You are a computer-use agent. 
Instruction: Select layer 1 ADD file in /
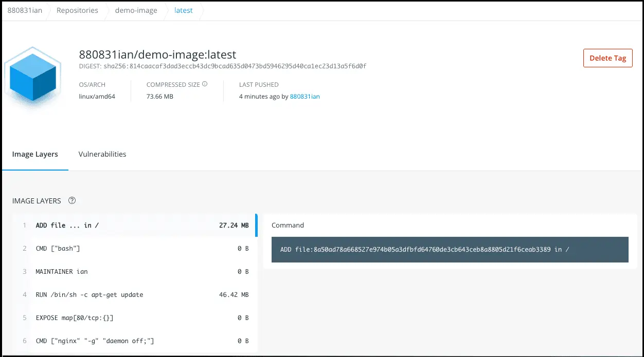(134, 226)
